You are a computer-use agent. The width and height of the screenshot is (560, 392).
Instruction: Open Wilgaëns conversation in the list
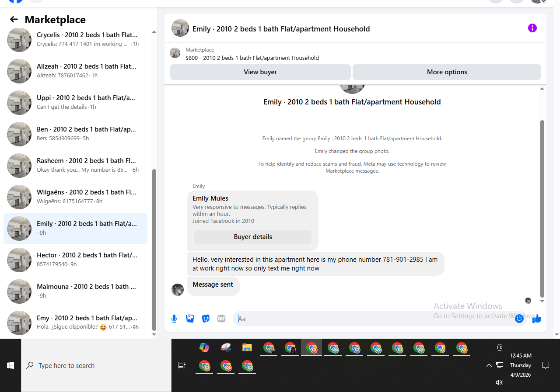tap(75, 197)
